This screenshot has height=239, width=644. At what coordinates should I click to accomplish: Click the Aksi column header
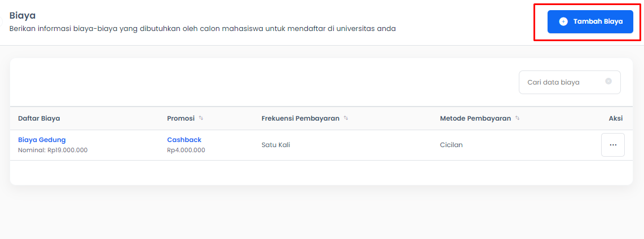(616, 118)
